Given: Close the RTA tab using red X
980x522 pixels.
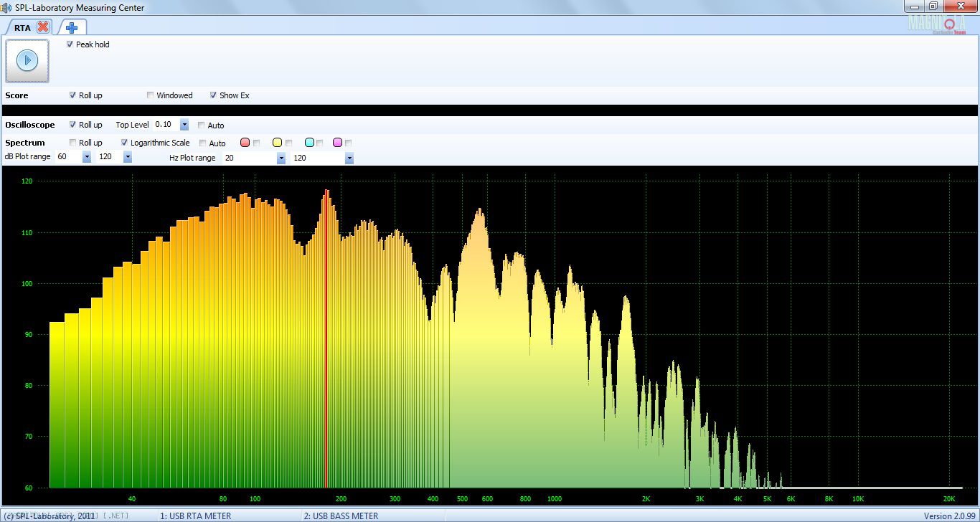Looking at the screenshot, I should 43,27.
